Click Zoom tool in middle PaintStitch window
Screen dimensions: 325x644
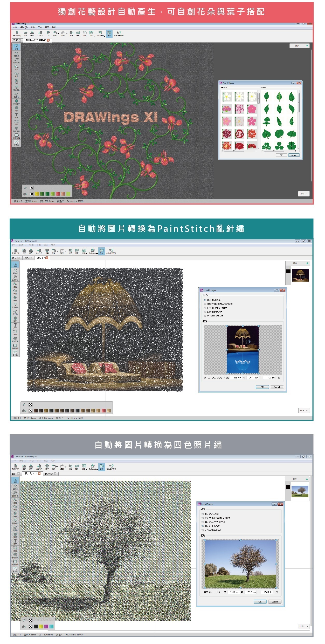pos(15,285)
